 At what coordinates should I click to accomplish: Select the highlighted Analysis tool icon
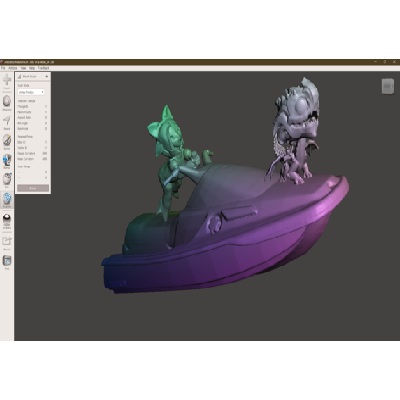[7, 199]
